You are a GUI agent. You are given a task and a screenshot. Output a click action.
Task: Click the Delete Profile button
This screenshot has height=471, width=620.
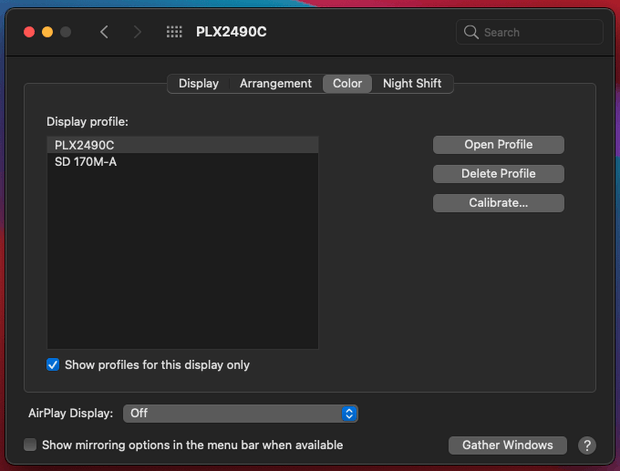(x=498, y=174)
